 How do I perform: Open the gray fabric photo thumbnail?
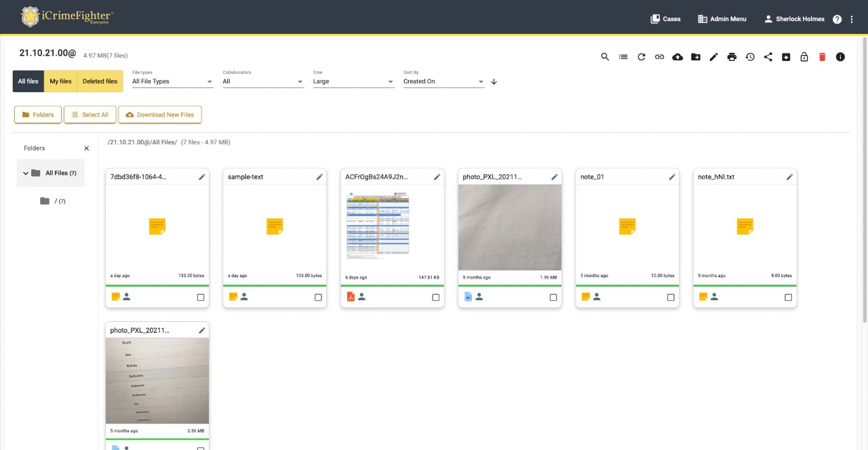[509, 228]
